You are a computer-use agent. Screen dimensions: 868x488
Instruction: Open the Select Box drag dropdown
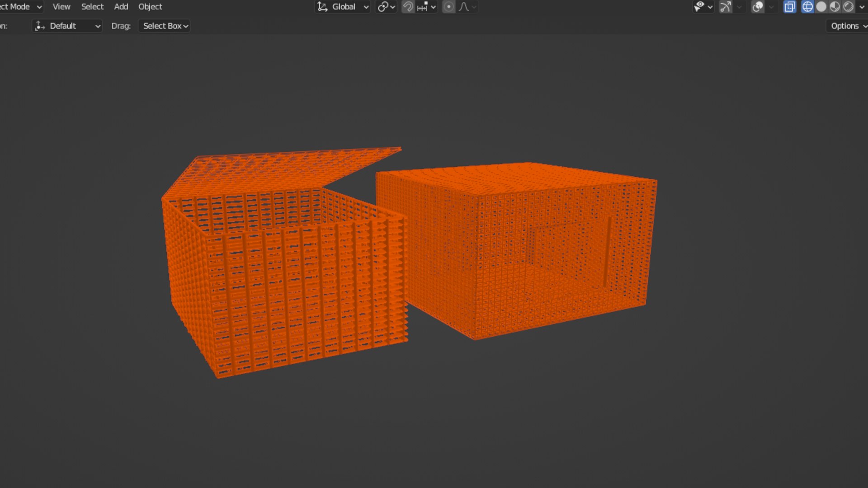[164, 26]
